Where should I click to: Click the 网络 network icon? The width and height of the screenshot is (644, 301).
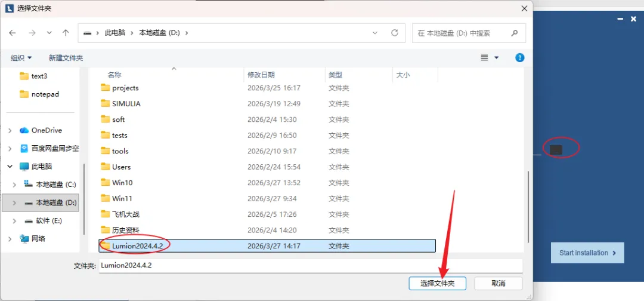(24, 238)
